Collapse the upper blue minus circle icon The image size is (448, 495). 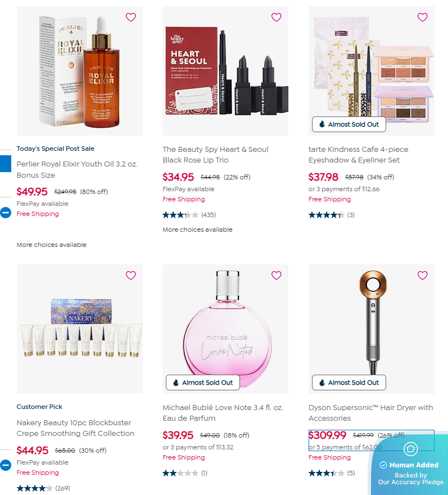[x=6, y=213]
